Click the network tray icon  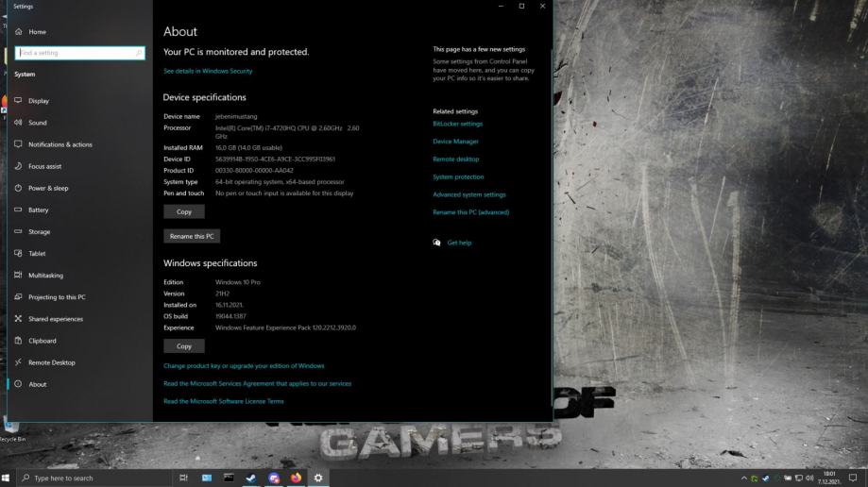(x=799, y=479)
